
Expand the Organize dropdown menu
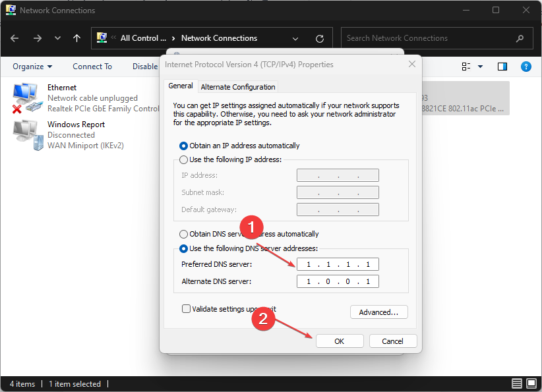[32, 67]
